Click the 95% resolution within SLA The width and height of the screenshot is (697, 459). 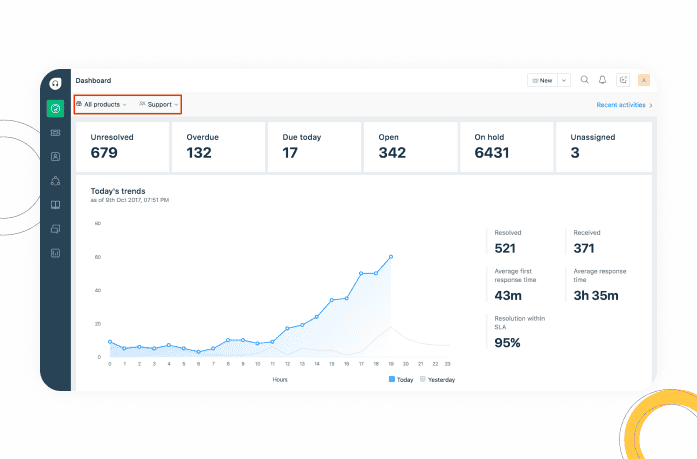(x=507, y=343)
